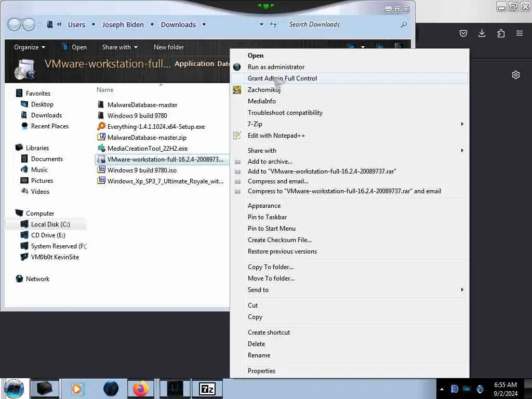Select Network in the navigation pane
This screenshot has height=399, width=532.
[33, 279]
